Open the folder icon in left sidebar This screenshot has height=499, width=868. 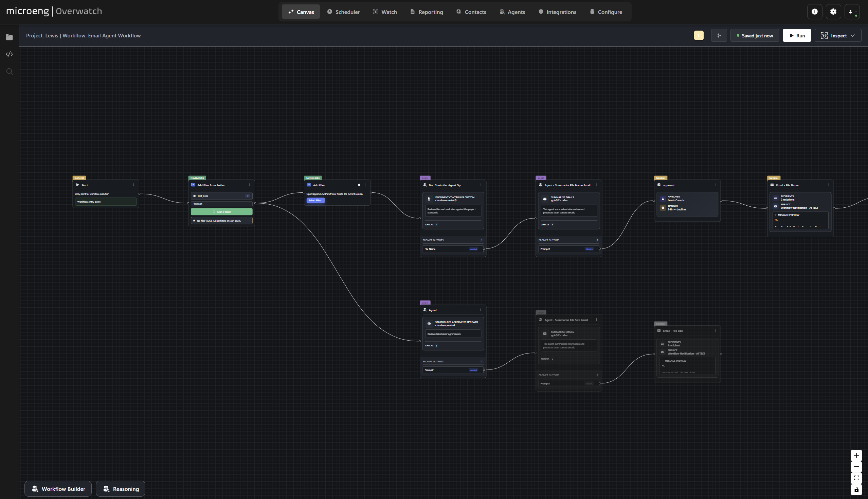pos(9,37)
